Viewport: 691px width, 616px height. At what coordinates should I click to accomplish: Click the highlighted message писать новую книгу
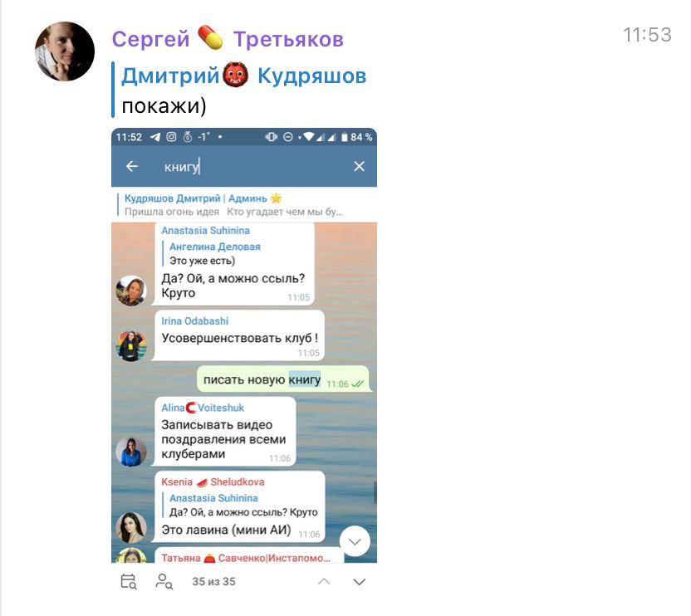pyautogui.click(x=282, y=379)
